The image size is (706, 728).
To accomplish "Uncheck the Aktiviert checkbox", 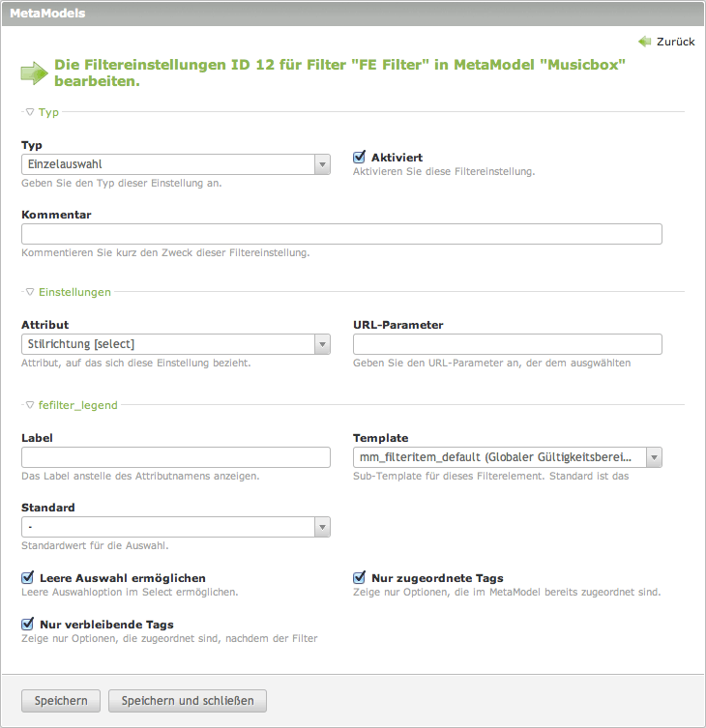I will pyautogui.click(x=360, y=157).
